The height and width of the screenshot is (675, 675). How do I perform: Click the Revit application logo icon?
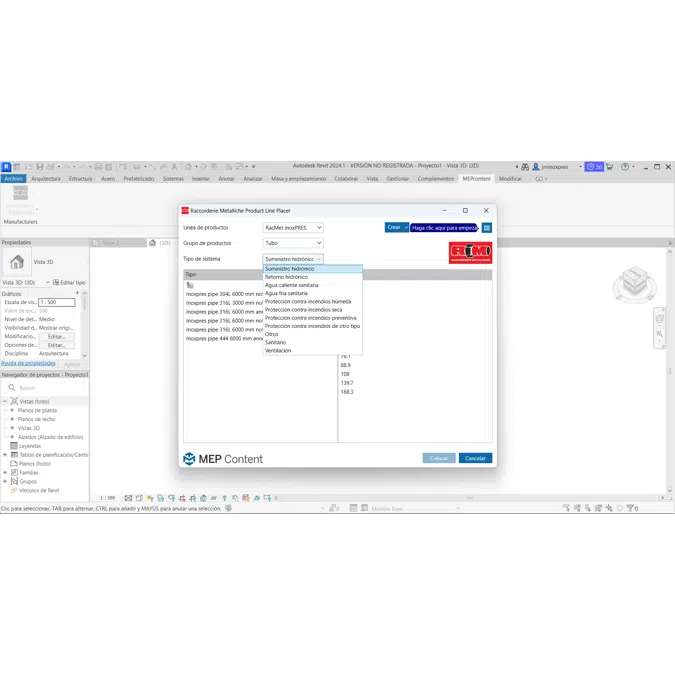[6, 167]
